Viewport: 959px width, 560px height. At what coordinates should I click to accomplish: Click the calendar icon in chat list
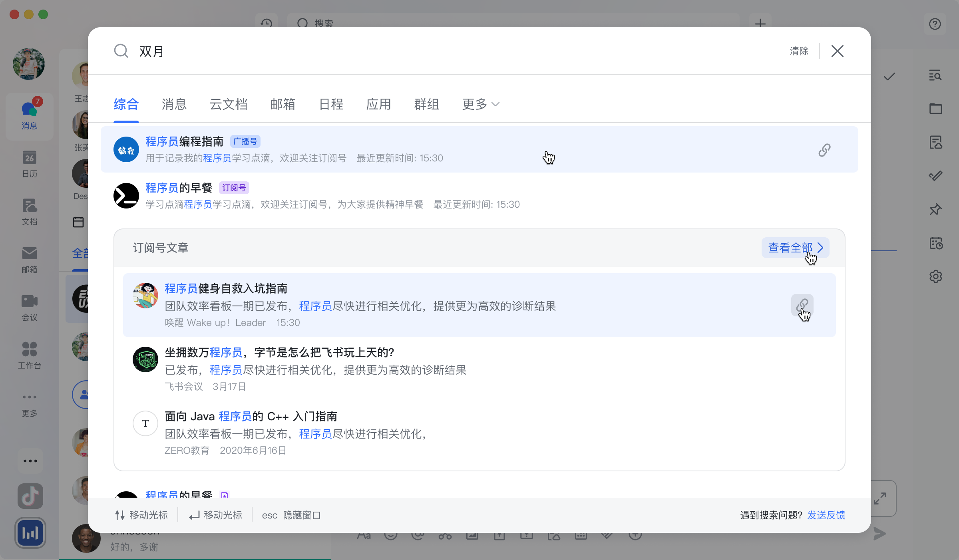[78, 222]
